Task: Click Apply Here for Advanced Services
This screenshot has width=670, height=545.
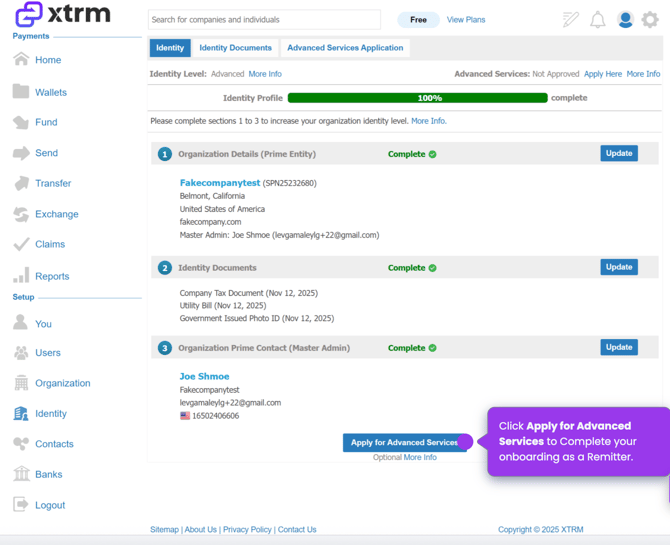Action: (603, 74)
